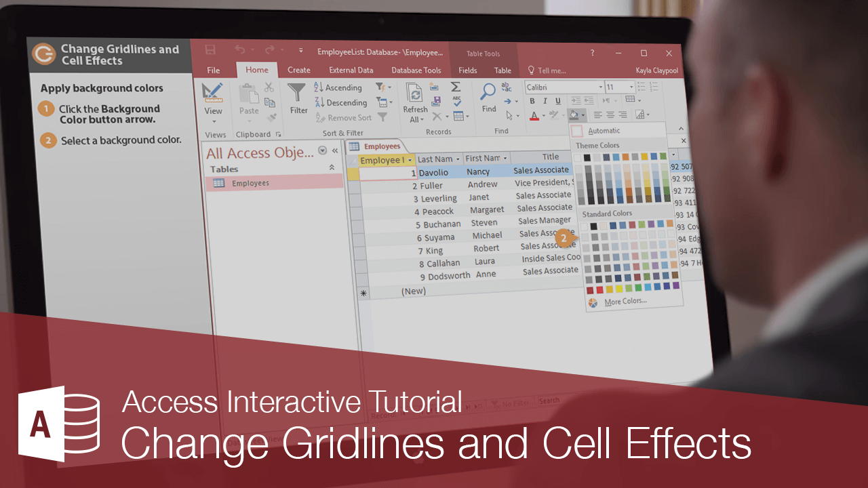Select the Employees table in the navigation pane

pos(251,182)
